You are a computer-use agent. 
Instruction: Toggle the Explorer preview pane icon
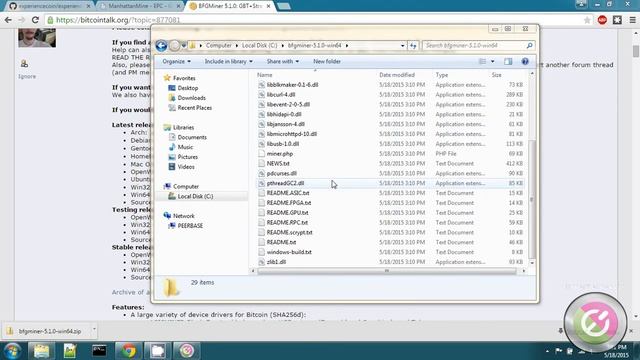(x=508, y=61)
